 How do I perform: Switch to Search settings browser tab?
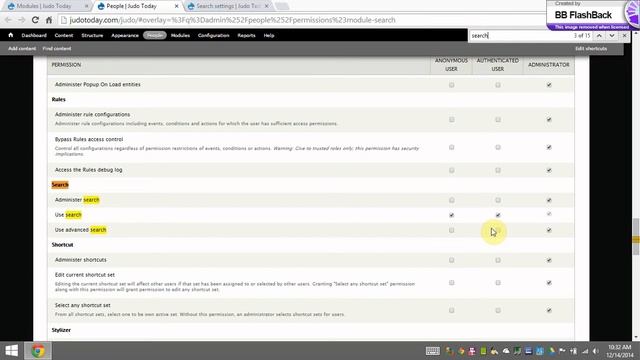point(228,6)
